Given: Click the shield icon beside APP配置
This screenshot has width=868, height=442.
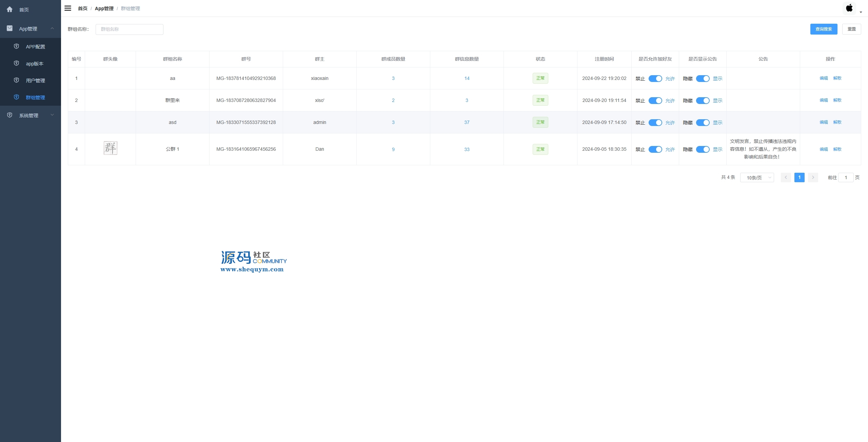Looking at the screenshot, I should click(16, 46).
